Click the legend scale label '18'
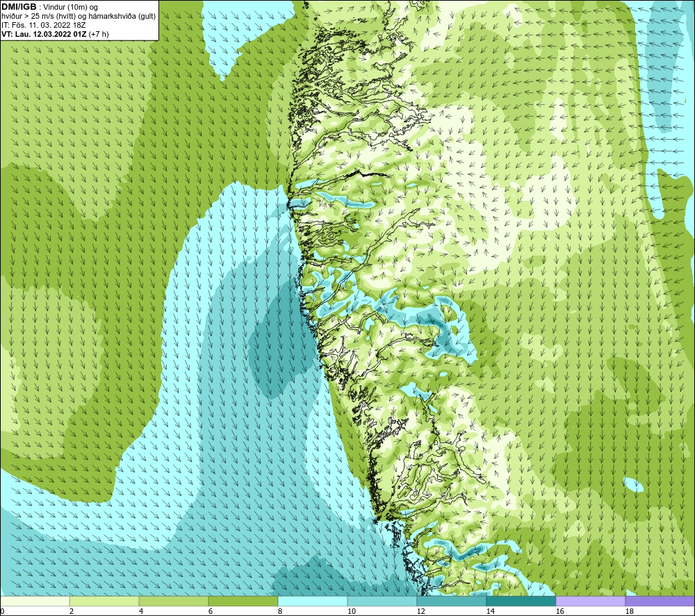The width and height of the screenshot is (695, 616). (x=630, y=611)
